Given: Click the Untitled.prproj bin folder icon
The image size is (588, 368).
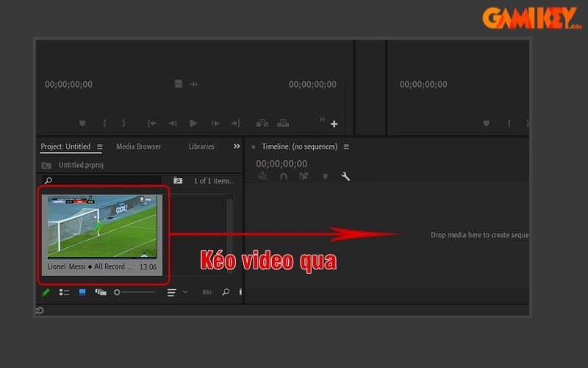Looking at the screenshot, I should tap(46, 165).
